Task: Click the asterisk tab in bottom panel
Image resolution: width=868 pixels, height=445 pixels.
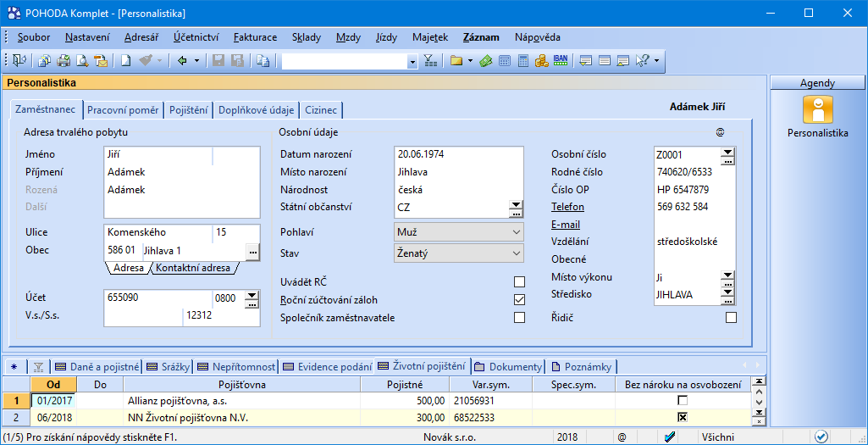Action: pyautogui.click(x=14, y=367)
